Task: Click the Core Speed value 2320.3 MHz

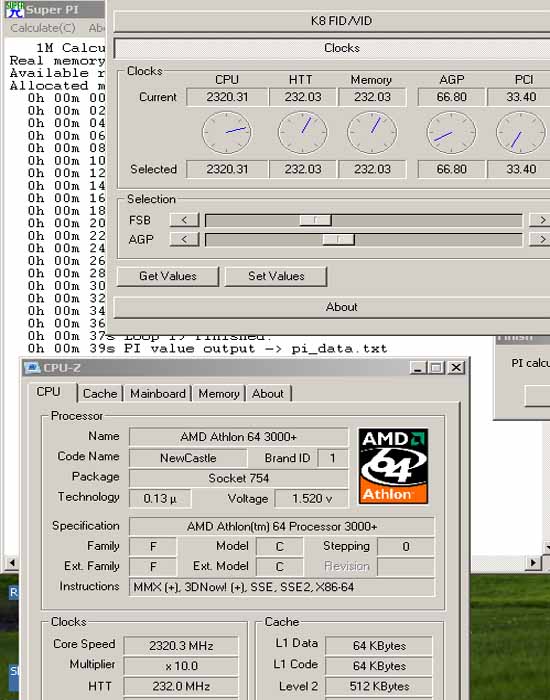Action: [x=181, y=645]
